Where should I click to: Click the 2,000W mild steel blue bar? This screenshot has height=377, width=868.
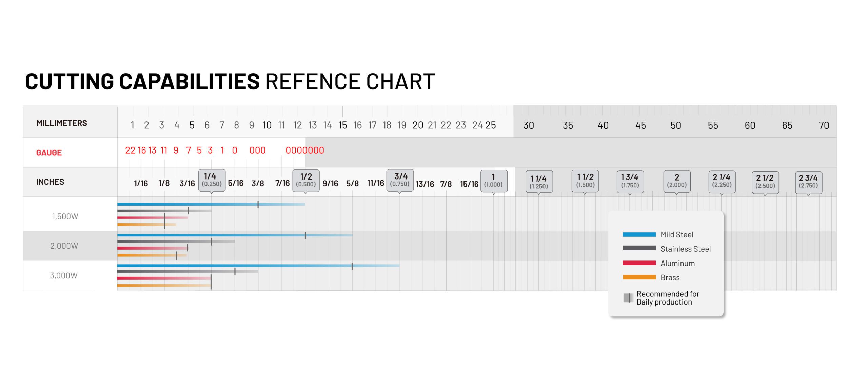tap(235, 235)
